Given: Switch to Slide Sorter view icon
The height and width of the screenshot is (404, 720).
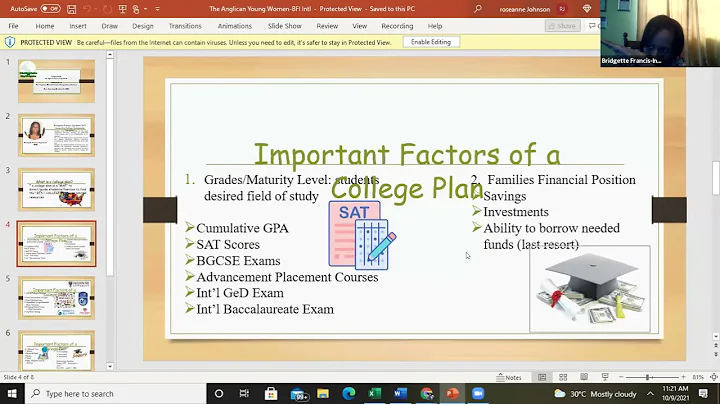Looking at the screenshot, I should pyautogui.click(x=563, y=377).
